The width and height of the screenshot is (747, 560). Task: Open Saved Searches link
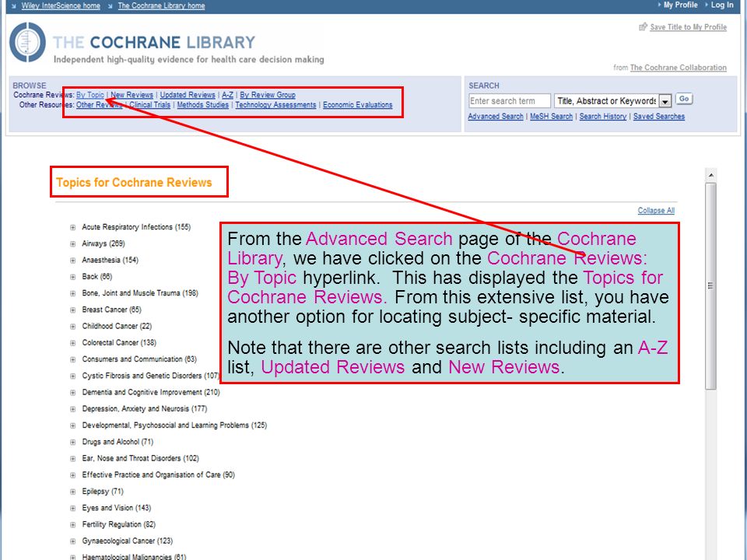pyautogui.click(x=659, y=116)
